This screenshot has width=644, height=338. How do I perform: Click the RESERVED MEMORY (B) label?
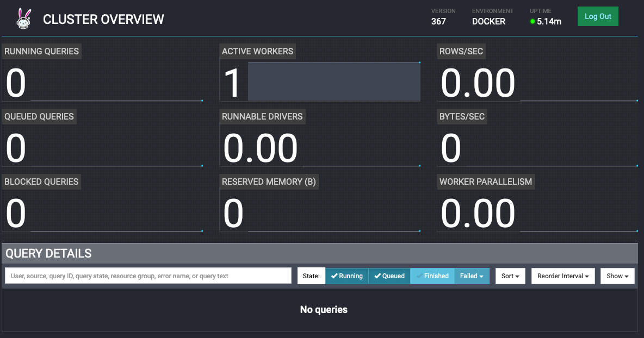[269, 181]
